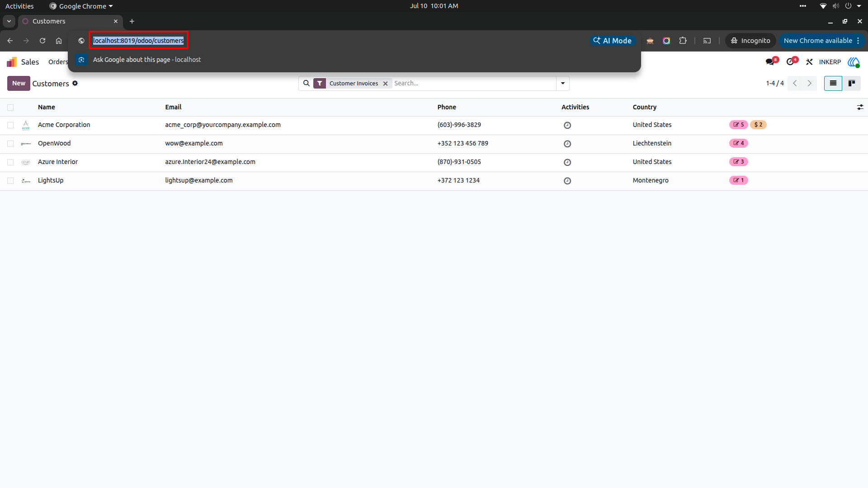The width and height of the screenshot is (868, 488).
Task: Switch to kanban view
Action: coord(852,83)
